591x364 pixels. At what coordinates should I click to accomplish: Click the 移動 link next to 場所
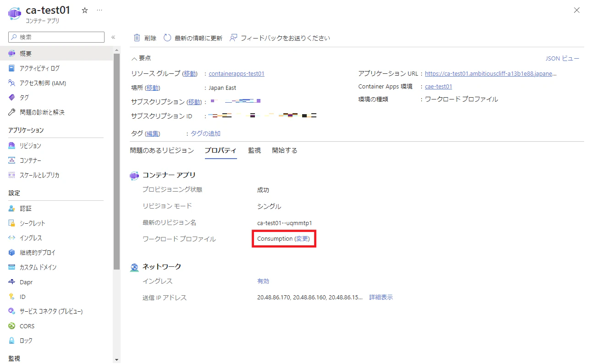[153, 88]
